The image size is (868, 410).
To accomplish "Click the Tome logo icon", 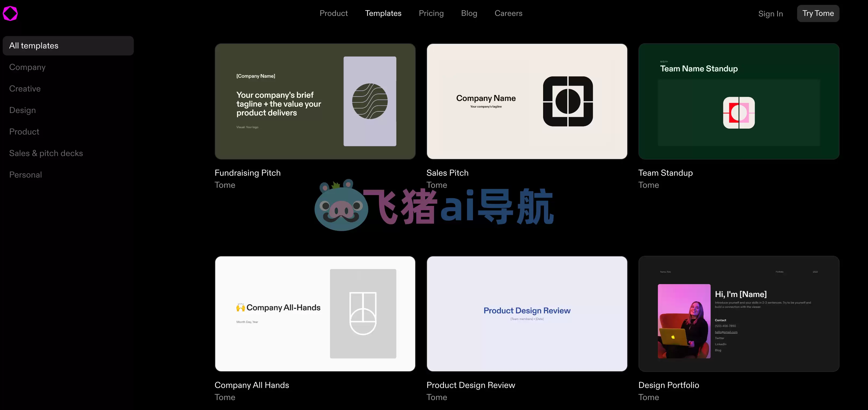I will [x=10, y=13].
